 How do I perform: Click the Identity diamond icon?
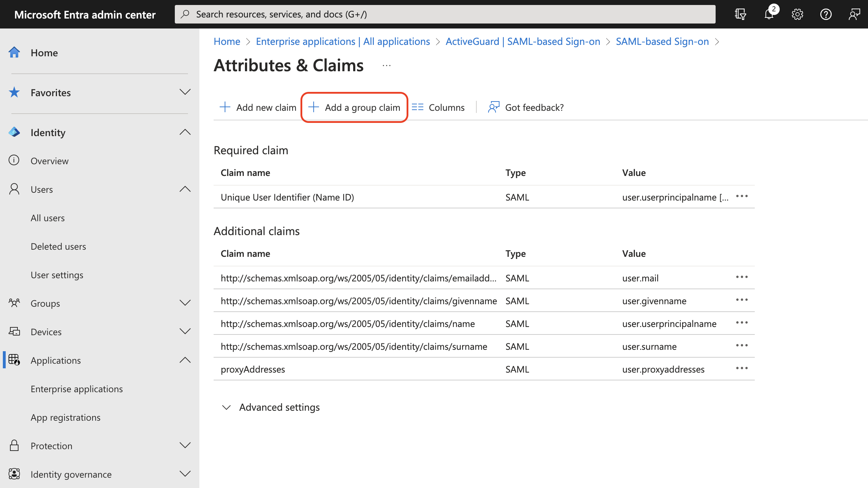pos(14,132)
